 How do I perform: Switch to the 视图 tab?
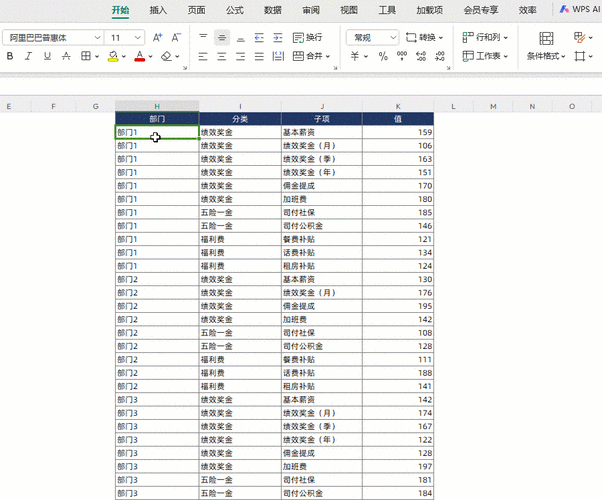tap(349, 10)
